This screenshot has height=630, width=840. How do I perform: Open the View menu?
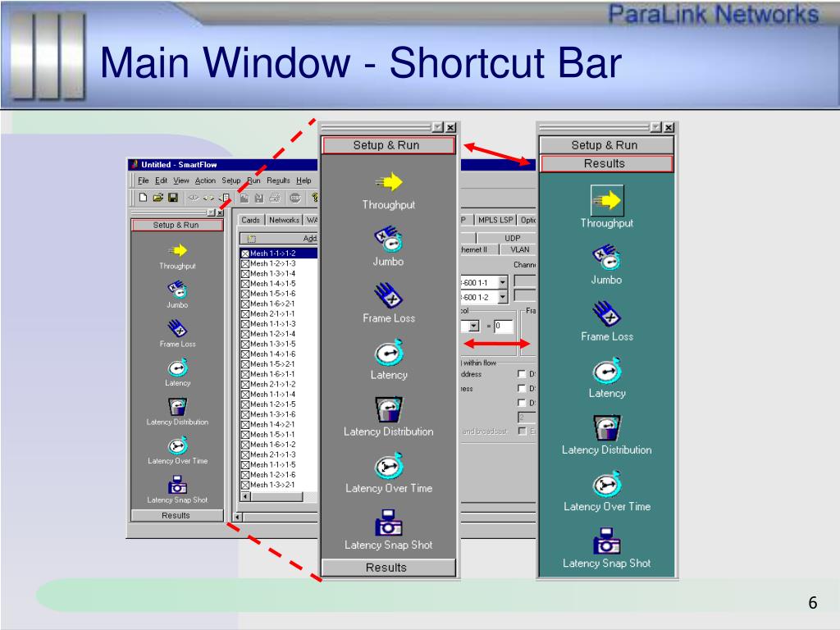(181, 180)
